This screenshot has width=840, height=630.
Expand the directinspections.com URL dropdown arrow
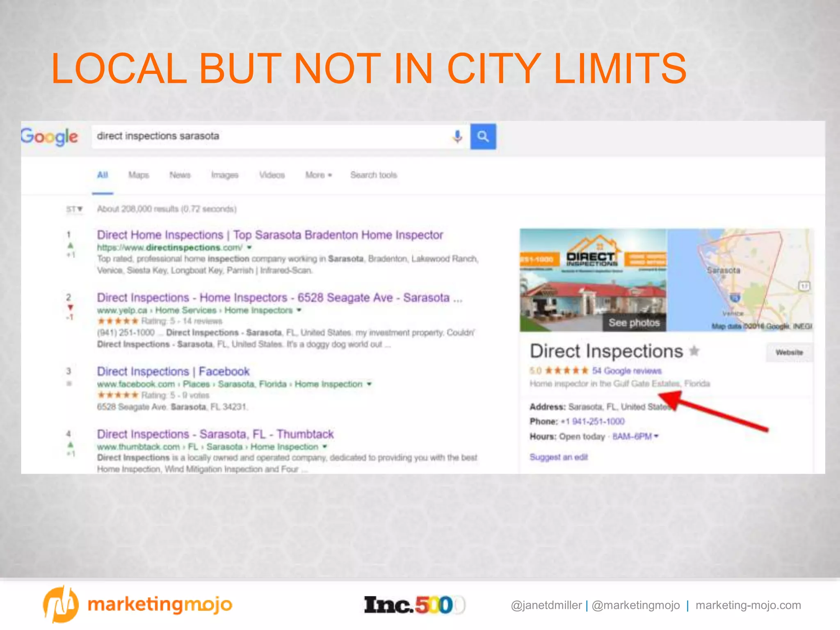point(249,248)
